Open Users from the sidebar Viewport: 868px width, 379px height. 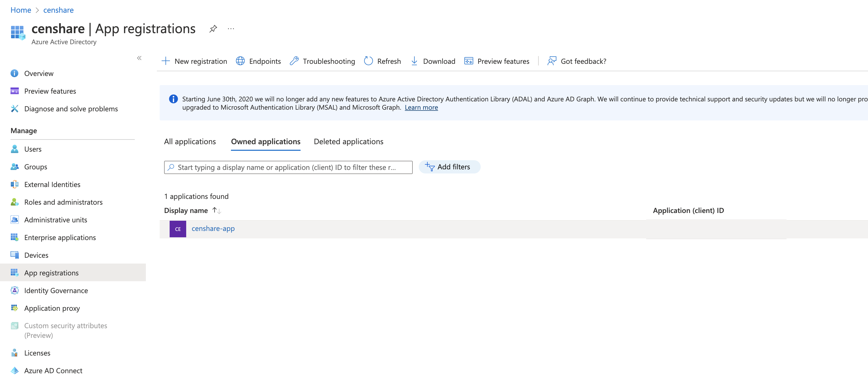[x=33, y=149]
